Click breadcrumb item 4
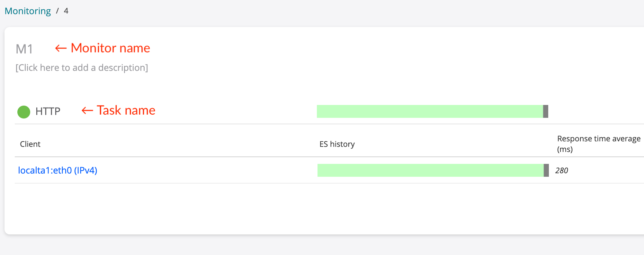The image size is (644, 255). (x=66, y=11)
